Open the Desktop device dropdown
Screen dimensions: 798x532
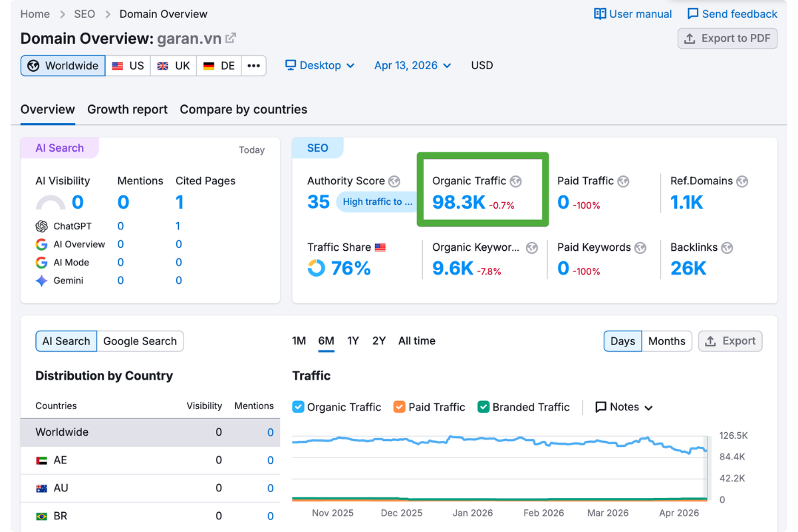click(x=320, y=65)
